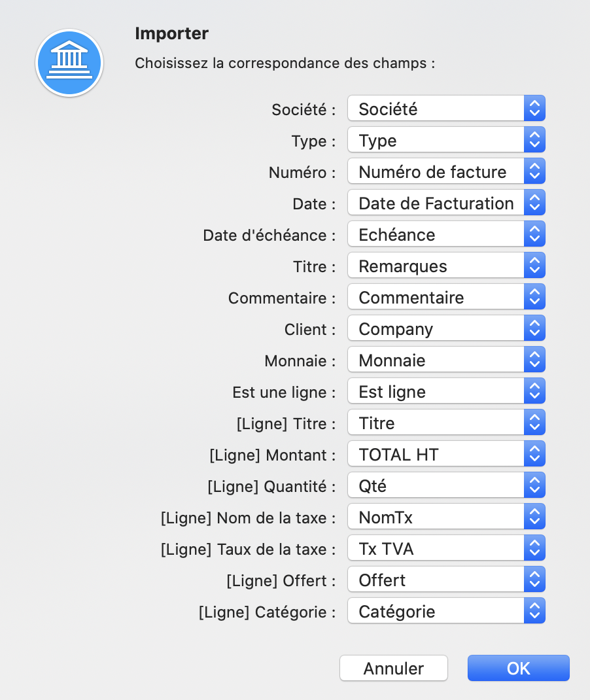Change the TOTAL HT amount mapping
This screenshot has width=590, height=700.
pos(446,453)
